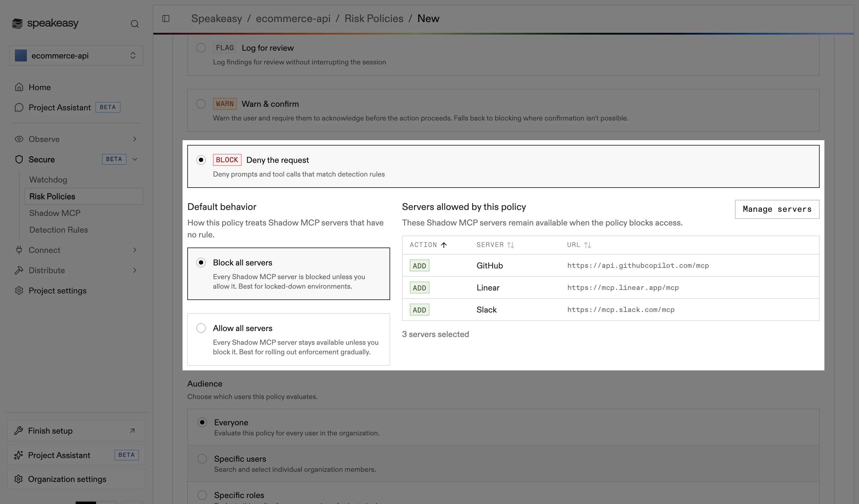Click Project Assistant chat bubble icon
The width and height of the screenshot is (859, 504).
19,107
